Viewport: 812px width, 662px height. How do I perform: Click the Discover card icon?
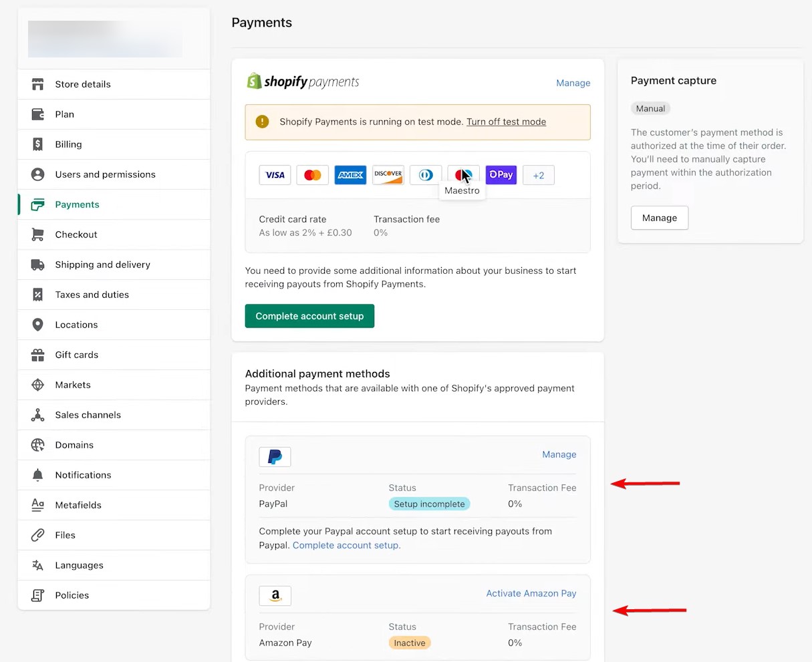pos(388,174)
